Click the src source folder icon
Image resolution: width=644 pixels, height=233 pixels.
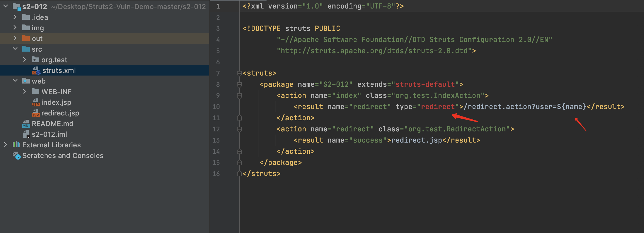coord(26,49)
